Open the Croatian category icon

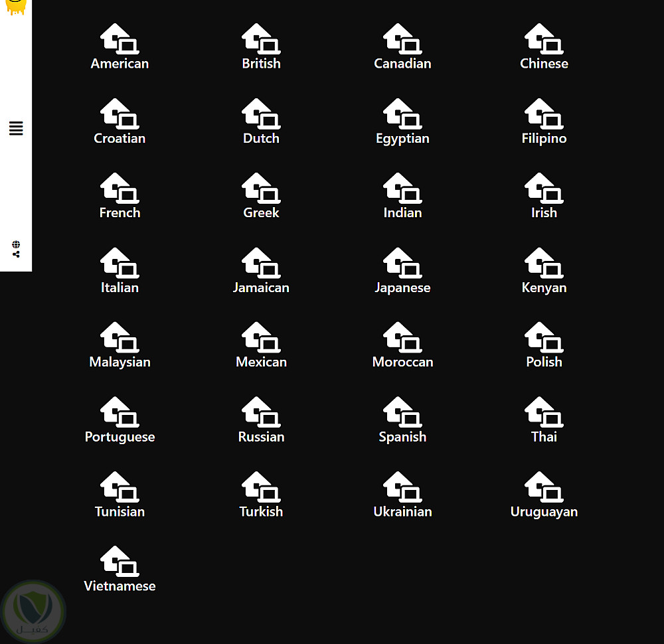pos(120,114)
